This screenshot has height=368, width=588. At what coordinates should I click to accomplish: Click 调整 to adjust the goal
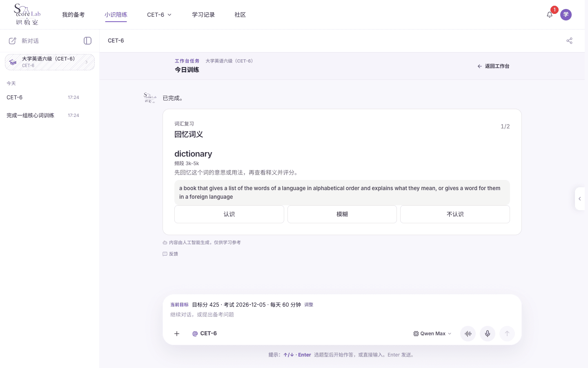point(309,305)
